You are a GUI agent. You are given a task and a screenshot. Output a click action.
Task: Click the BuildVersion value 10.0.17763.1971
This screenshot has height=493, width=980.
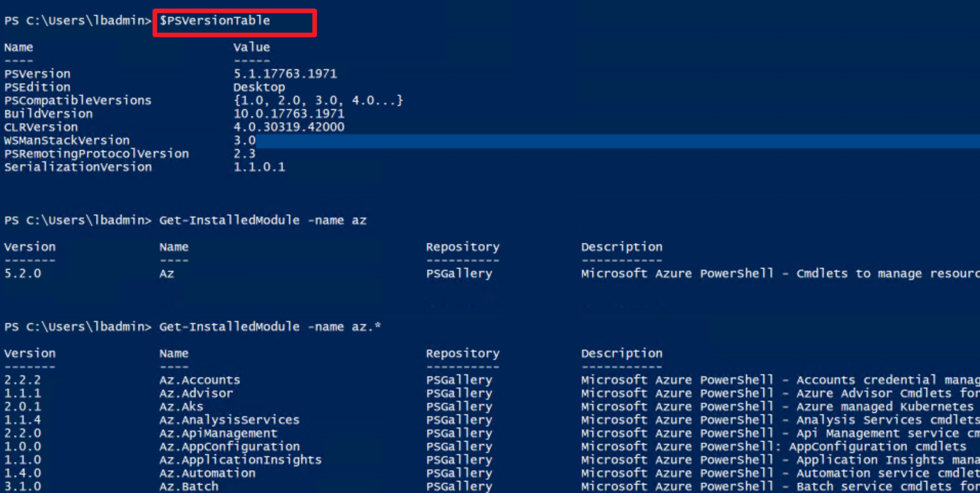coord(288,114)
